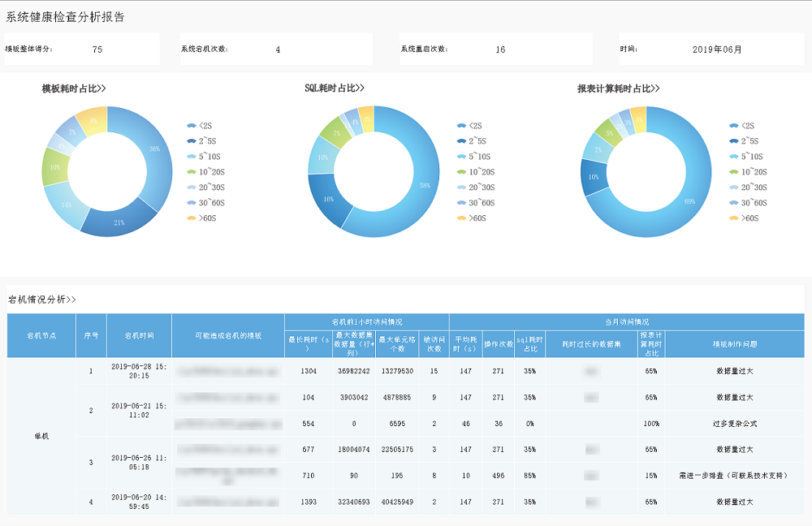Click the 过多复杂公式 problem cell
This screenshot has width=812, height=526.
735,424
